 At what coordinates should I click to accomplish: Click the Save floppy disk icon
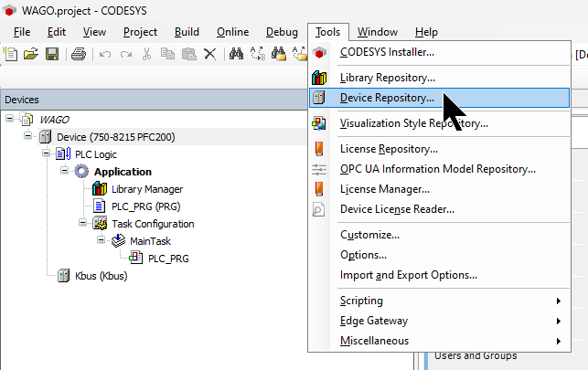coord(52,54)
